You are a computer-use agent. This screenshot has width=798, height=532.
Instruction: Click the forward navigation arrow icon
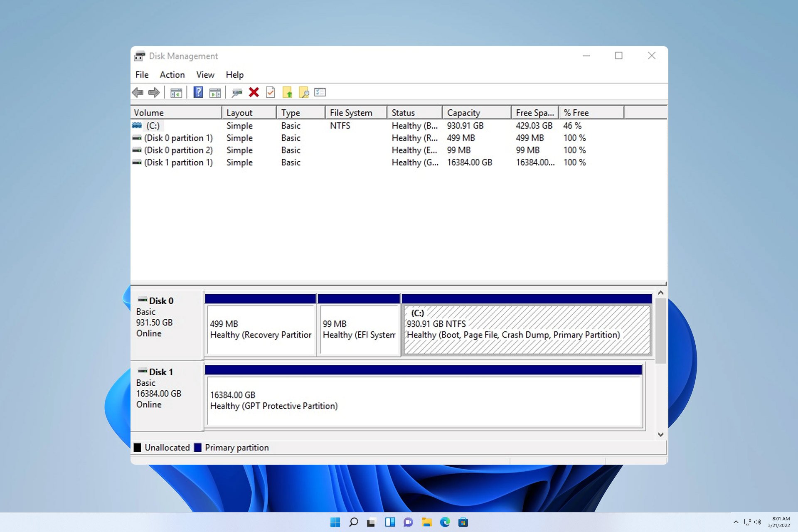(x=154, y=93)
